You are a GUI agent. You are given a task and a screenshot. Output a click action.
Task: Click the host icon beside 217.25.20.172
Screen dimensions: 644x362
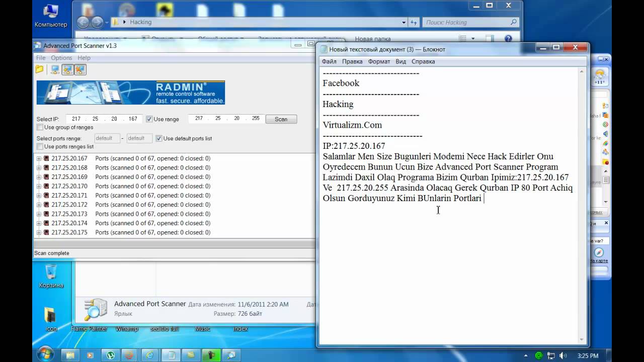point(46,205)
